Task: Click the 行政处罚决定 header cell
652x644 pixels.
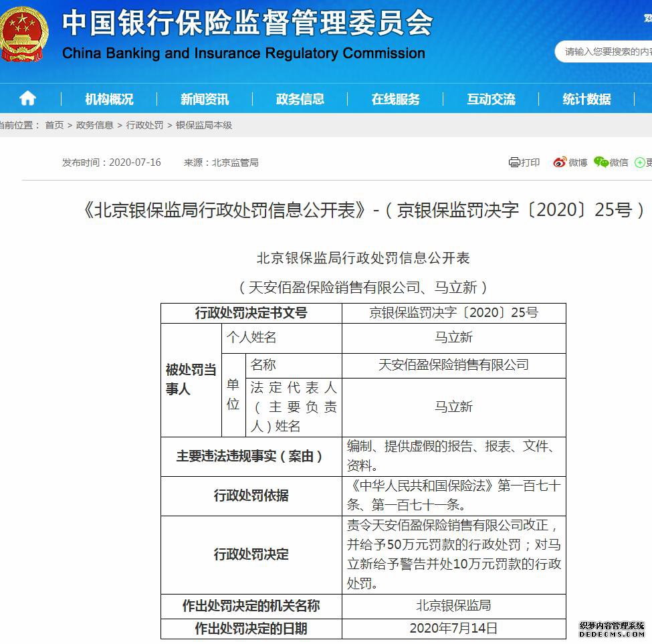Action: 251,555
